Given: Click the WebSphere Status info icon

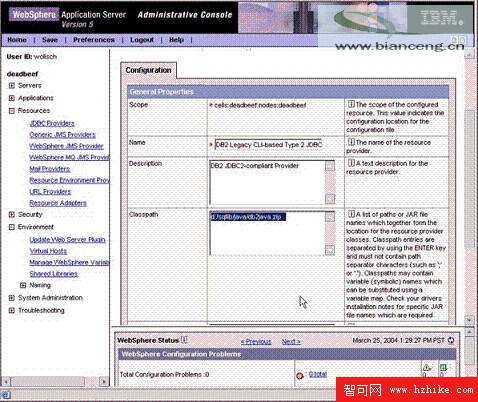Looking at the screenshot, I should click(x=184, y=340).
